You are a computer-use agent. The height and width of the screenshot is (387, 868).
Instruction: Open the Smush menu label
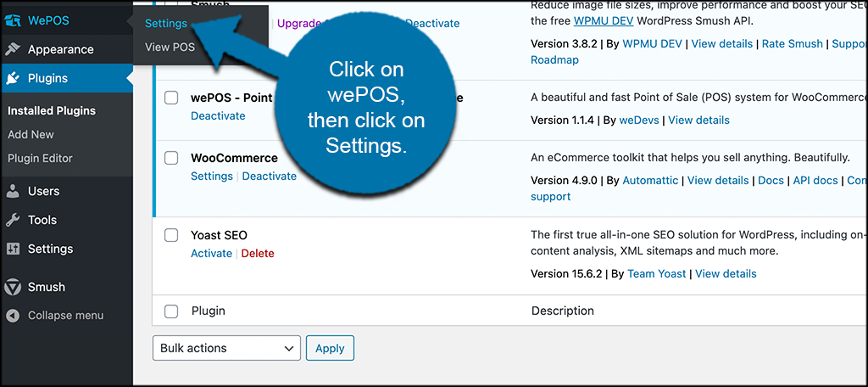47,287
